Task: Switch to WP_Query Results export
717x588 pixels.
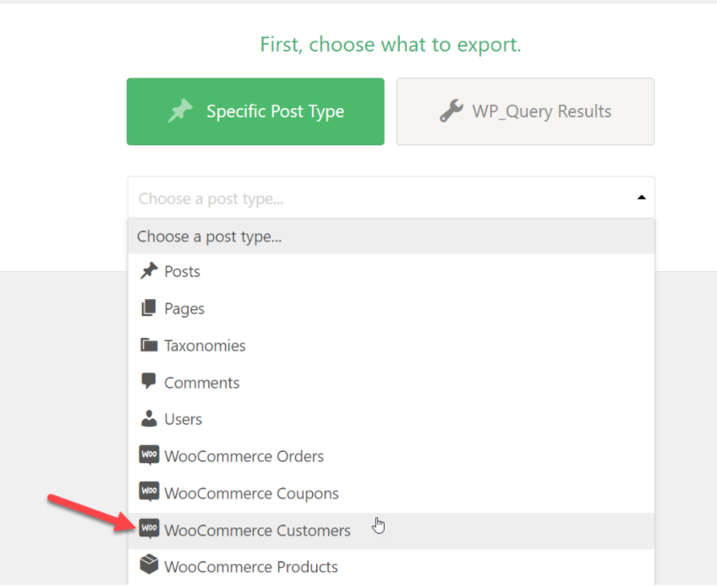Action: tap(525, 112)
